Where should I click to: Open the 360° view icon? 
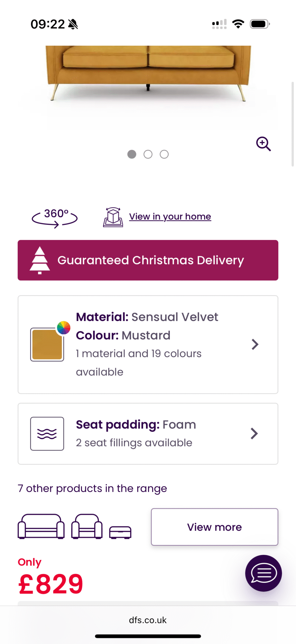tap(55, 217)
